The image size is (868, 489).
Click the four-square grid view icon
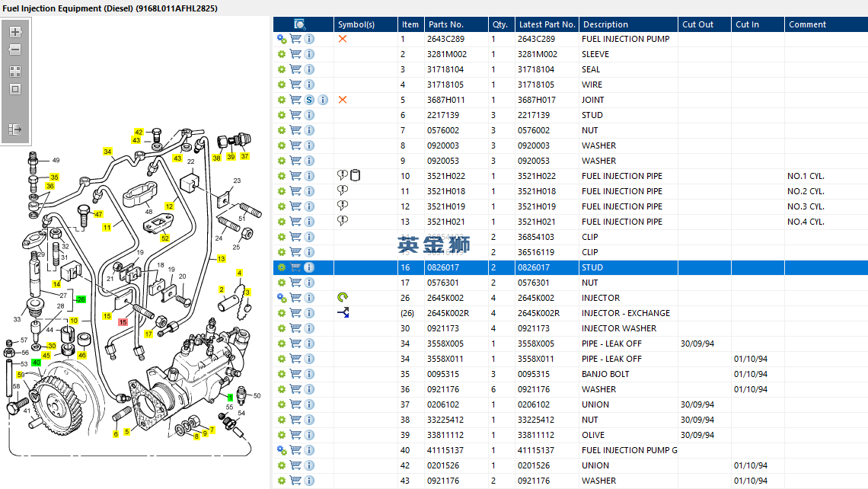pyautogui.click(x=14, y=72)
